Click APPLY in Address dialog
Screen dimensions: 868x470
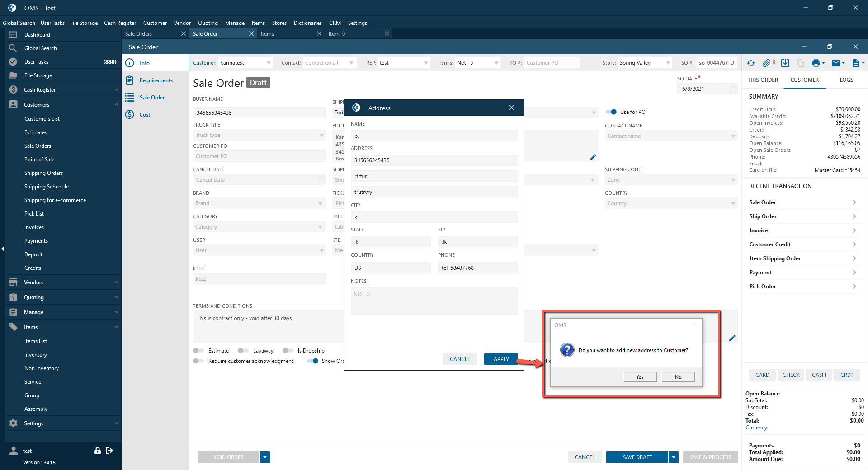click(x=501, y=359)
